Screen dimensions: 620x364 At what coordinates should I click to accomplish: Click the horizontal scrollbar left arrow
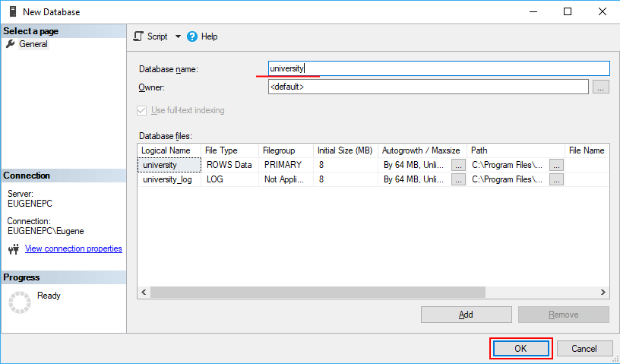click(144, 292)
